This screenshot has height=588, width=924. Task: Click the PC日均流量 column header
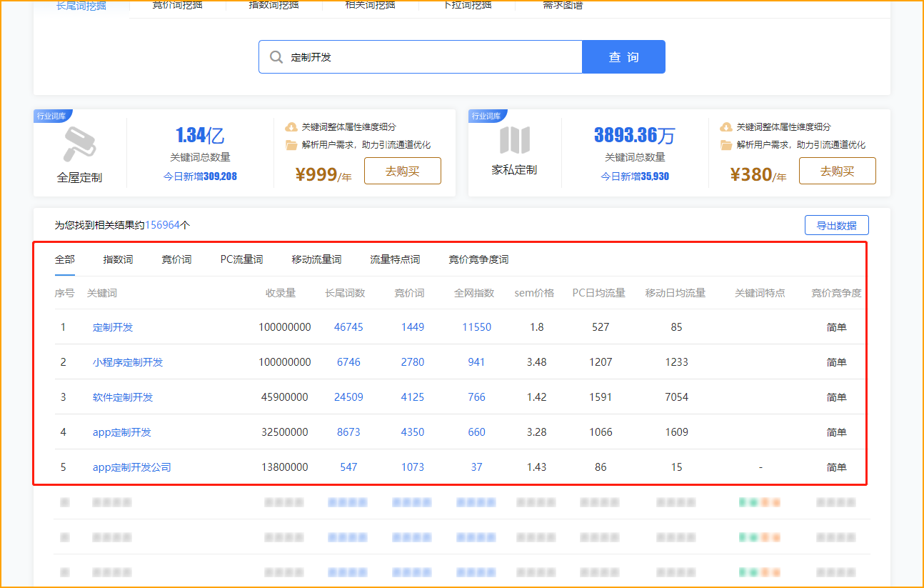(x=599, y=293)
